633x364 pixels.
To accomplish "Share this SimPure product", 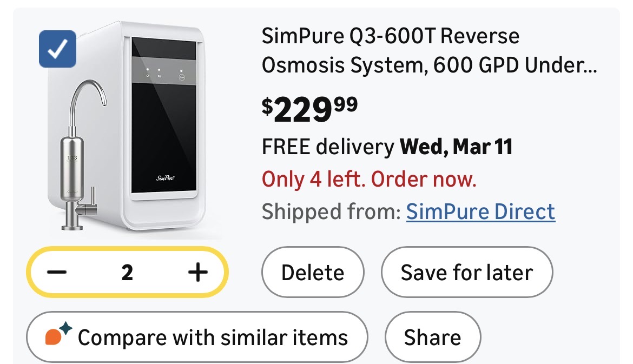I will pyautogui.click(x=432, y=337).
